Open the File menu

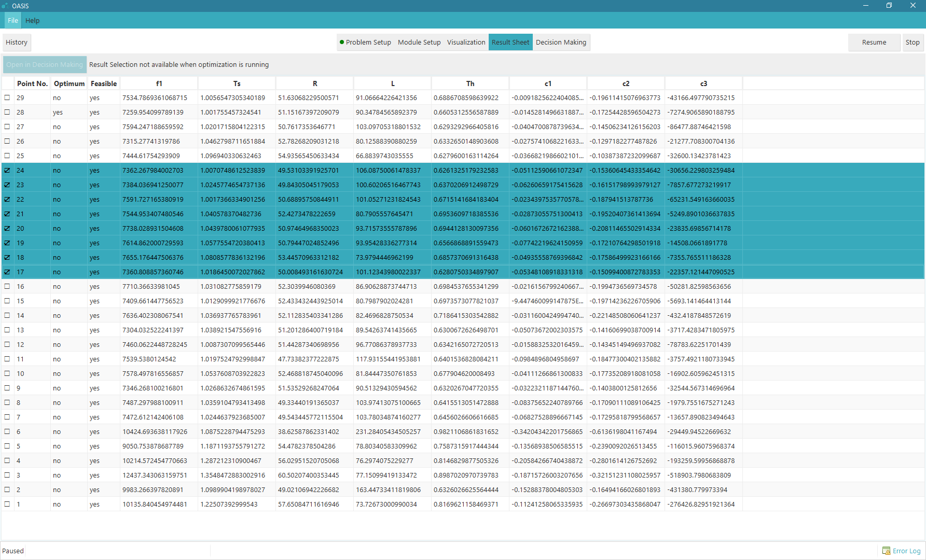pos(13,20)
